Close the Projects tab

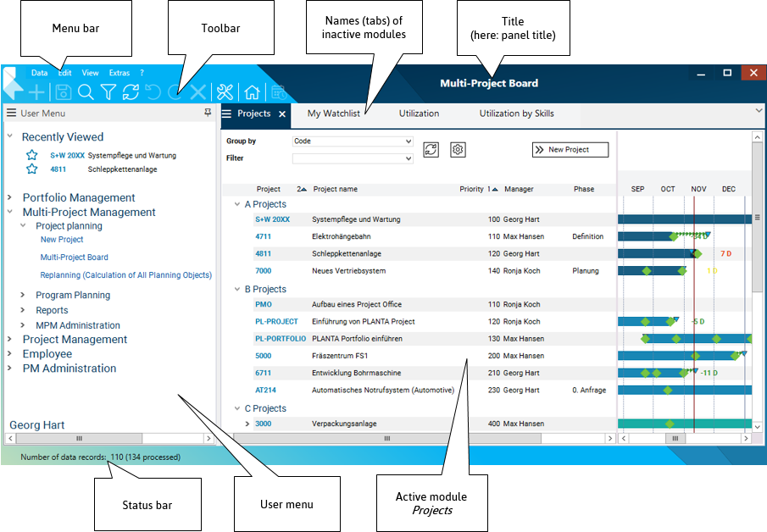(282, 114)
